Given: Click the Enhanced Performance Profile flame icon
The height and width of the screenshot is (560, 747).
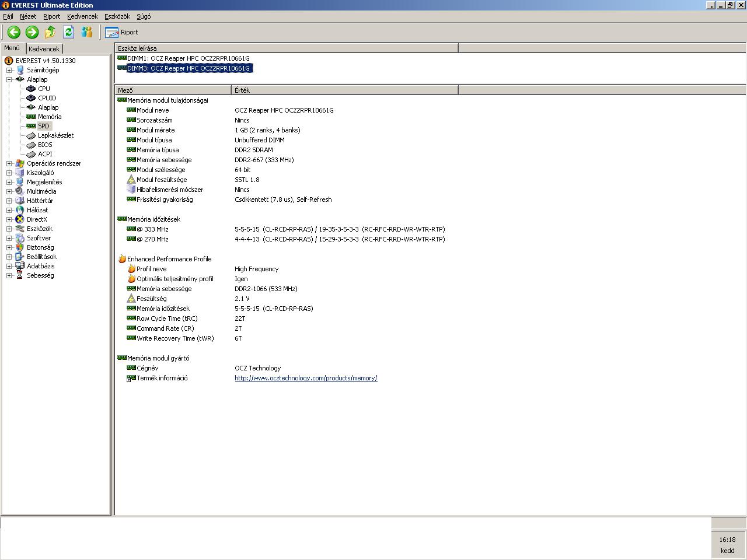Looking at the screenshot, I should 122,259.
